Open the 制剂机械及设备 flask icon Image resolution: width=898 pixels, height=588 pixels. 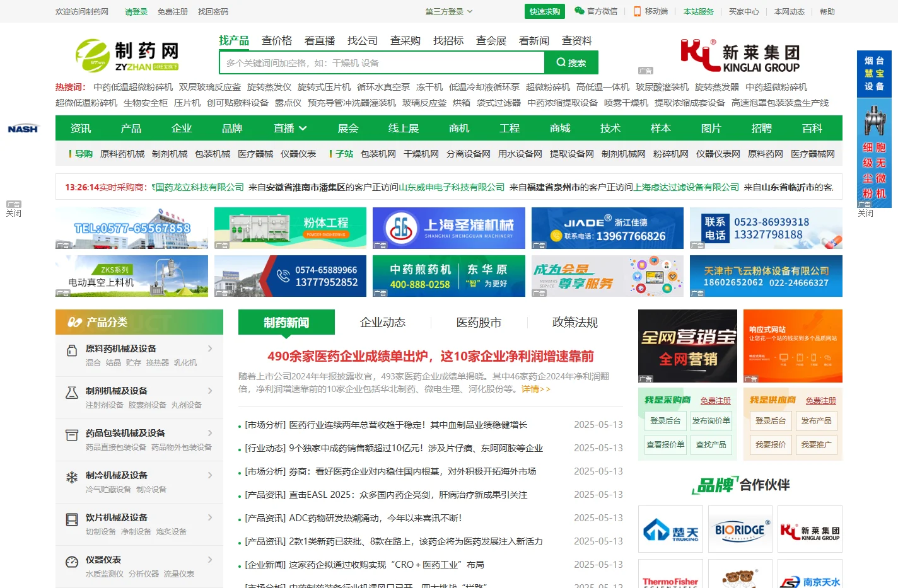tap(73, 392)
